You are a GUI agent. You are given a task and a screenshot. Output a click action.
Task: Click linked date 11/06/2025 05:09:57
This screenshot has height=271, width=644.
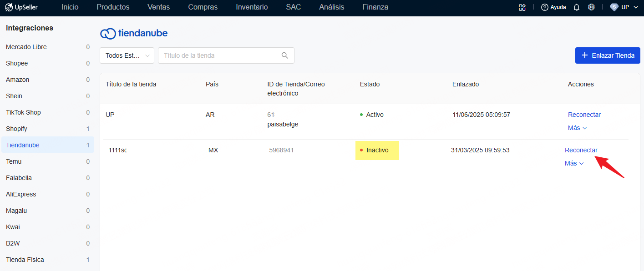click(x=482, y=115)
